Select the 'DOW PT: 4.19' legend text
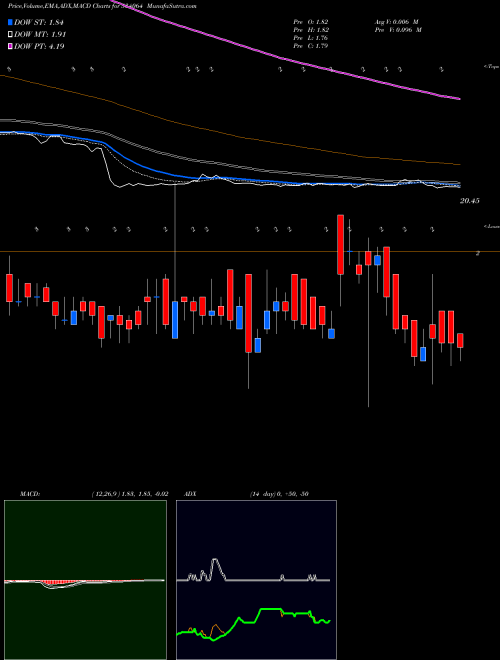Viewport: 500px width, 660px height. tap(39, 46)
